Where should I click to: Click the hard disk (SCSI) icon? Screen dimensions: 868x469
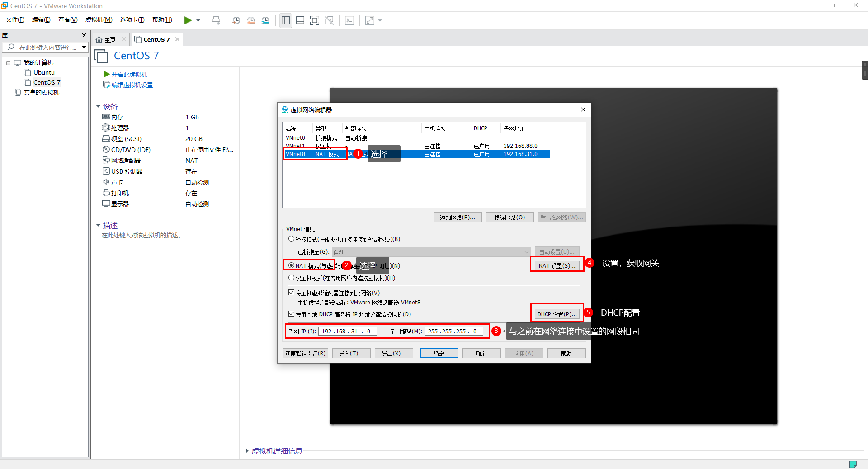click(x=106, y=139)
